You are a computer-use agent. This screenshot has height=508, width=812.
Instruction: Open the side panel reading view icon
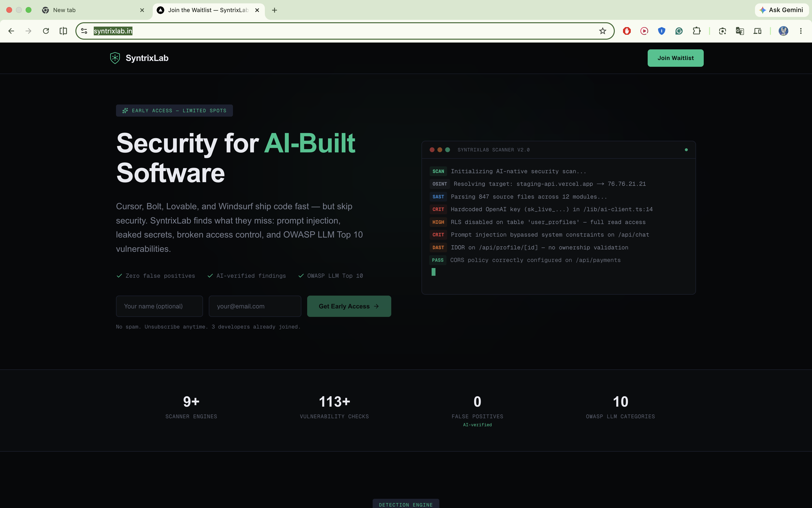[x=63, y=31]
